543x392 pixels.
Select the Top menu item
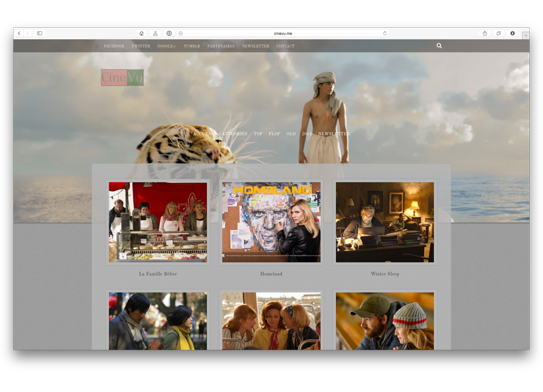pos(258,134)
